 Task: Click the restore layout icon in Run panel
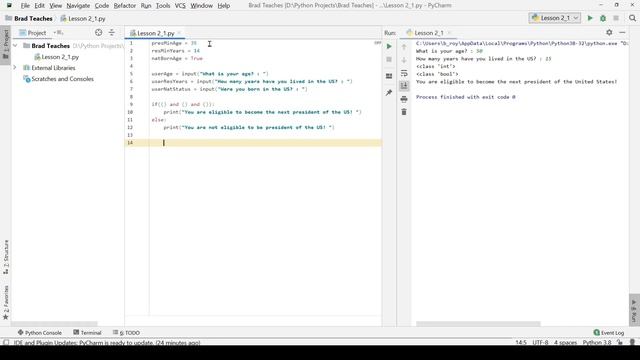coord(389,76)
